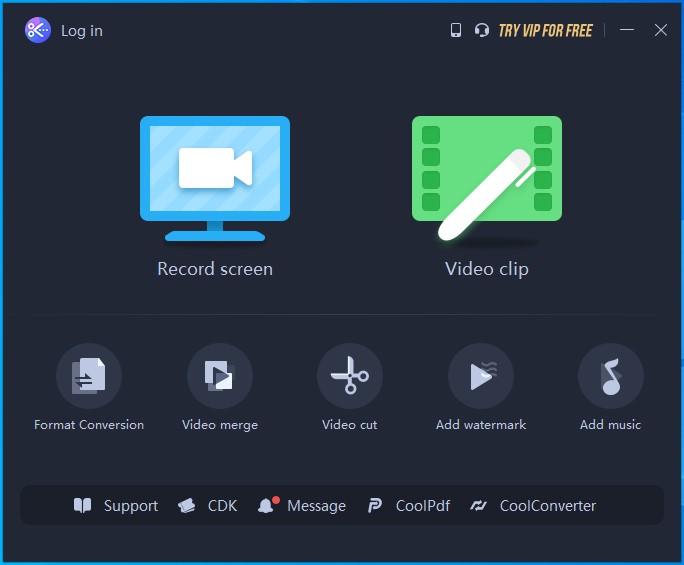Screen dimensions: 684x565
Task: Open the CoolConverter link
Action: coord(548,506)
